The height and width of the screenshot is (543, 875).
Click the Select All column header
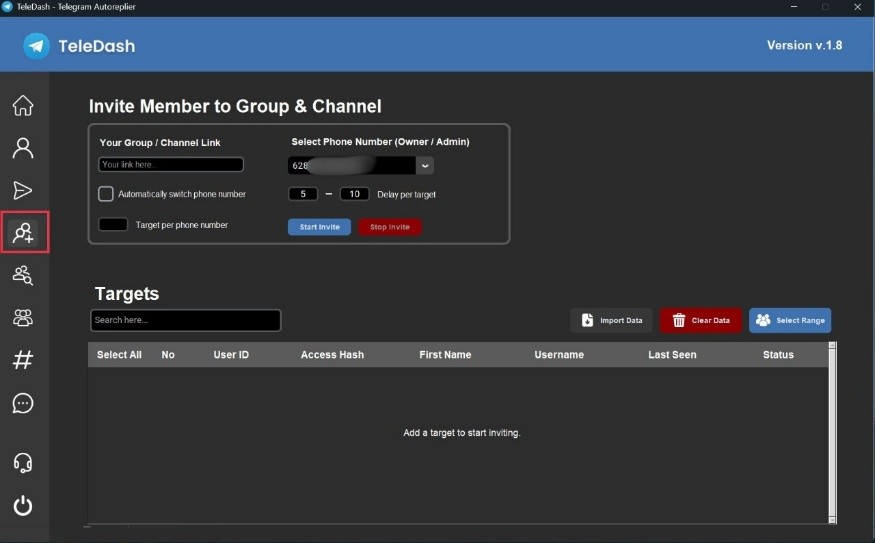point(119,354)
